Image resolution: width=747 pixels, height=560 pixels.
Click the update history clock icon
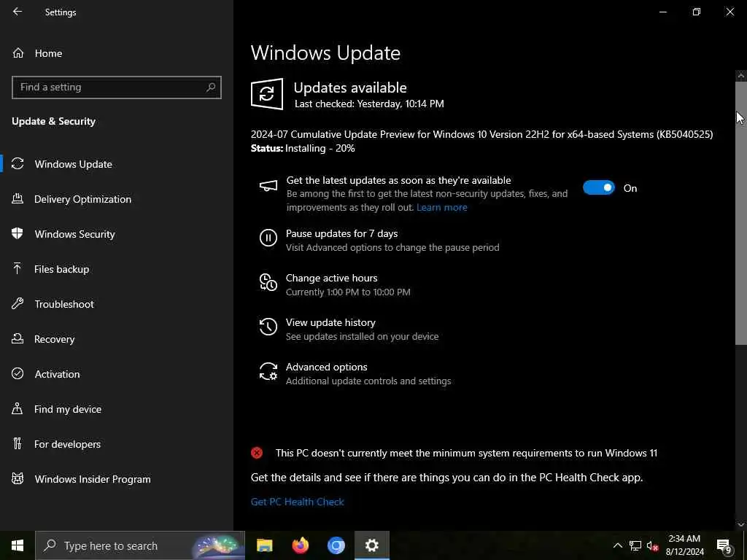point(268,327)
